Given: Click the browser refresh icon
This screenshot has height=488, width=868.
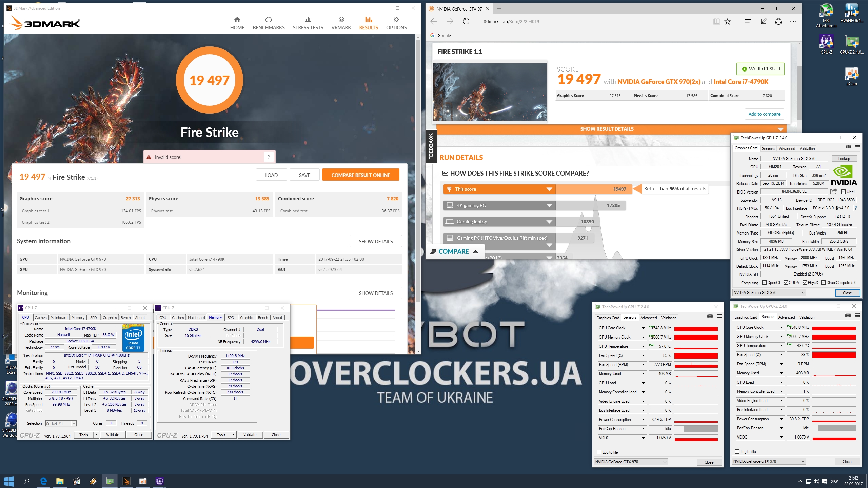Looking at the screenshot, I should tap(466, 21).
